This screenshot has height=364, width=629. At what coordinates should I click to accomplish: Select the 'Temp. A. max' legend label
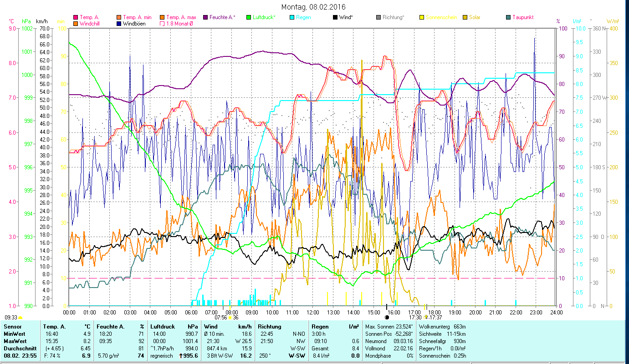click(x=181, y=17)
